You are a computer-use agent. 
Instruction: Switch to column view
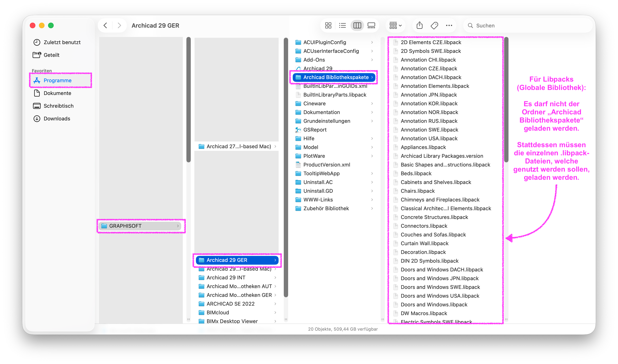357,25
